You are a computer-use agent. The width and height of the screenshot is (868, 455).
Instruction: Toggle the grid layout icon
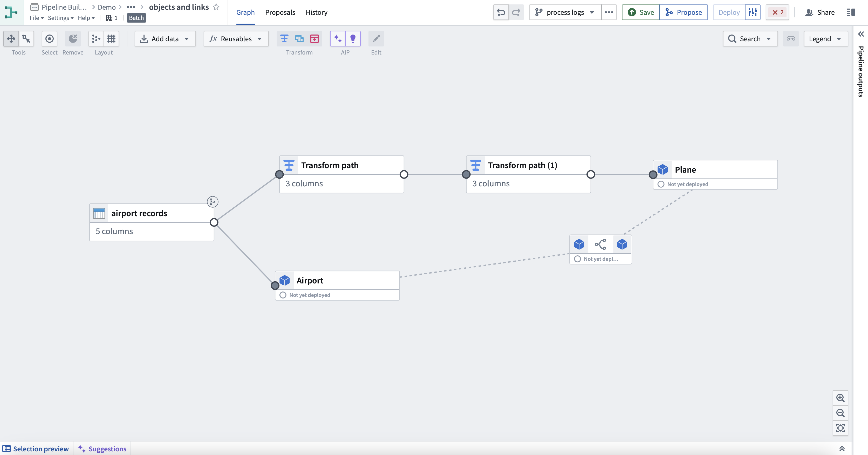click(x=111, y=39)
